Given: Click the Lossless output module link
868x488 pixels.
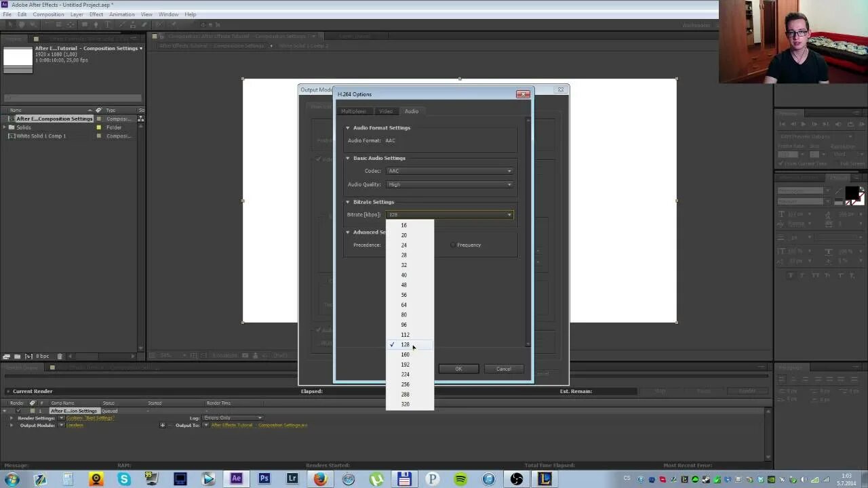Looking at the screenshot, I should coord(75,426).
